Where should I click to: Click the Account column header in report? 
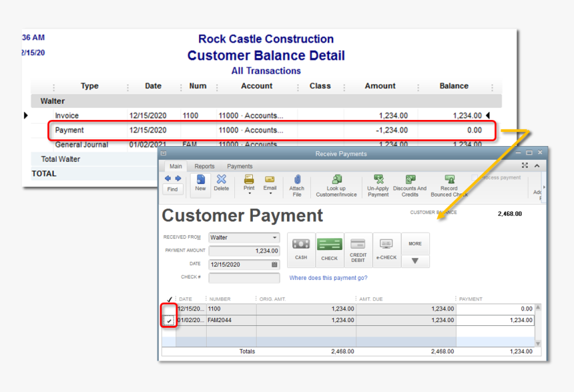pyautogui.click(x=256, y=86)
